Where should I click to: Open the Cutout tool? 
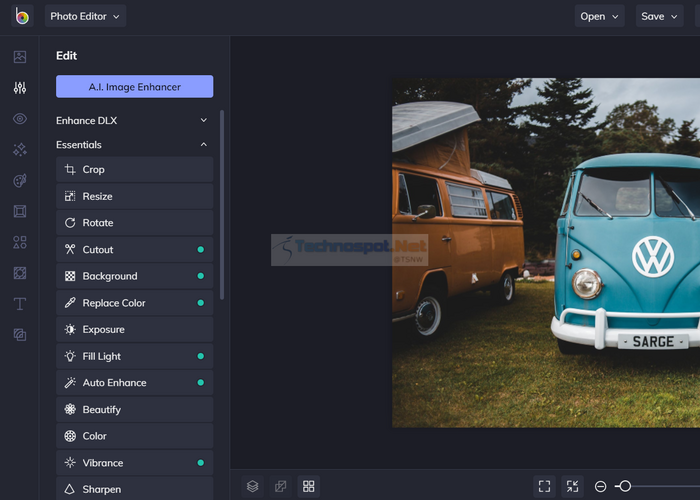[134, 250]
